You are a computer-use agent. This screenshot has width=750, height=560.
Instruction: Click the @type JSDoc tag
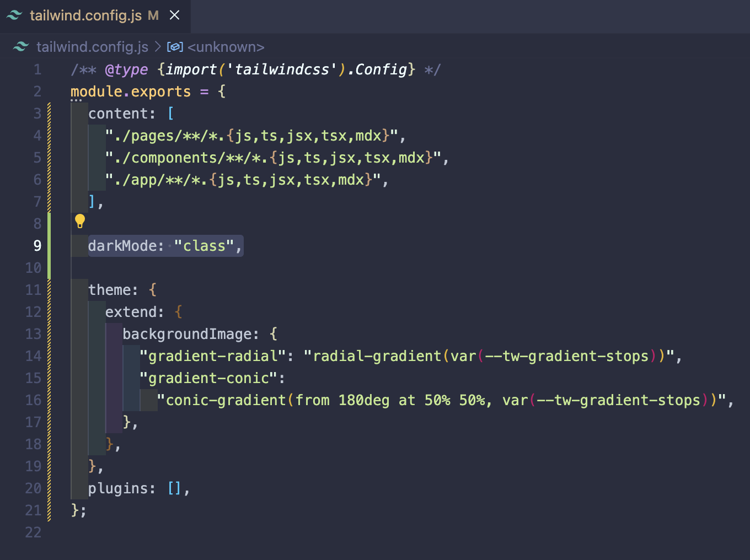127,69
